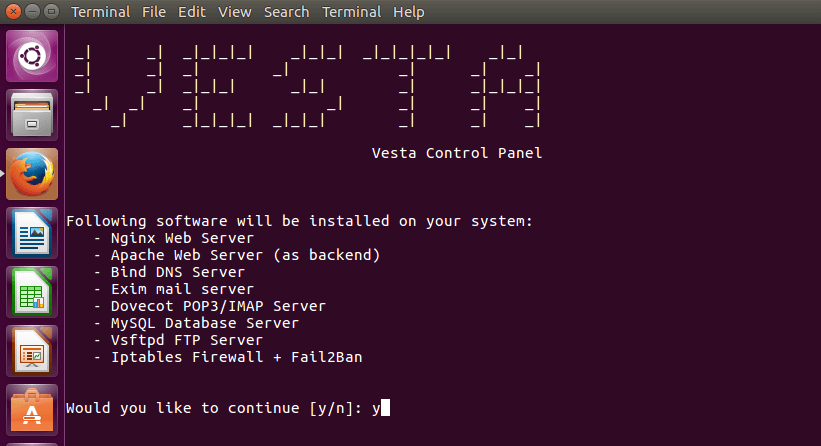Open Ubuntu Software Center icon

32,410
